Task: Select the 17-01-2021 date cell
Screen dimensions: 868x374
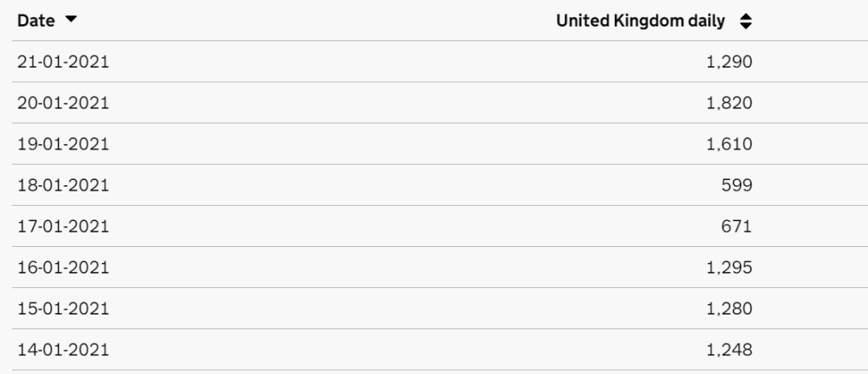Action: pyautogui.click(x=63, y=226)
